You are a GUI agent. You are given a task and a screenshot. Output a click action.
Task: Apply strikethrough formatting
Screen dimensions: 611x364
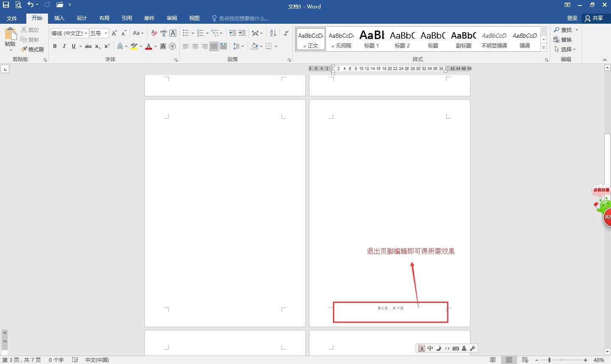(88, 46)
